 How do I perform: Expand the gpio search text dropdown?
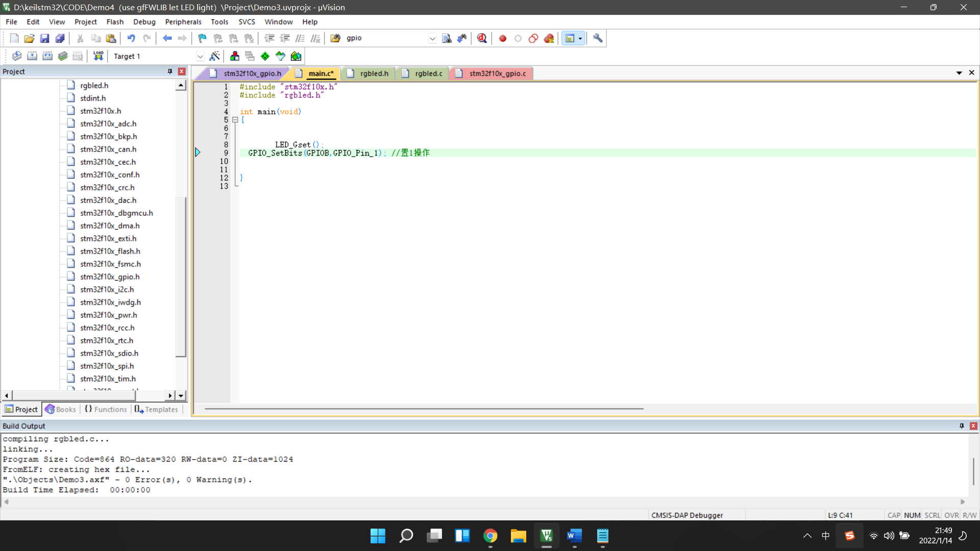tap(432, 38)
